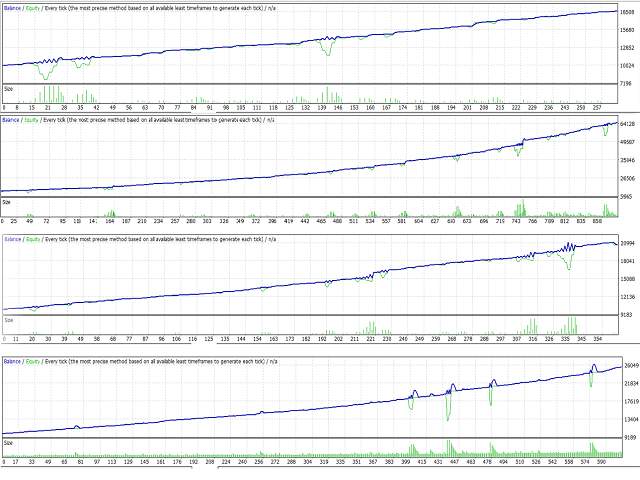Screen dimensions: 640x480
Task: Click the 250 x-axis tick label
Action: point(581,108)
